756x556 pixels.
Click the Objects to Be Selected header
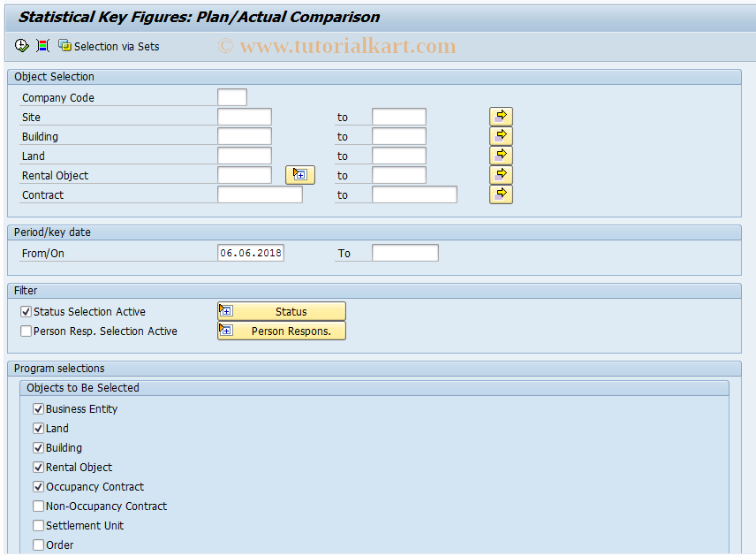coord(374,388)
